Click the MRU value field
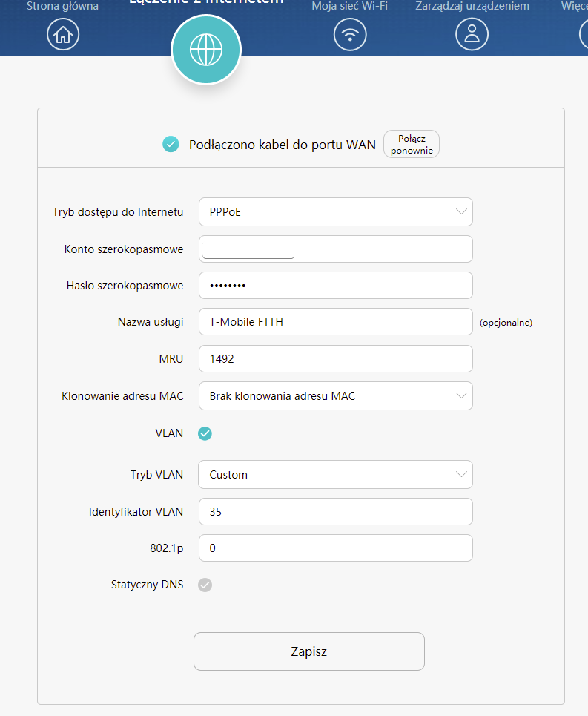The width and height of the screenshot is (588, 716). pos(335,359)
